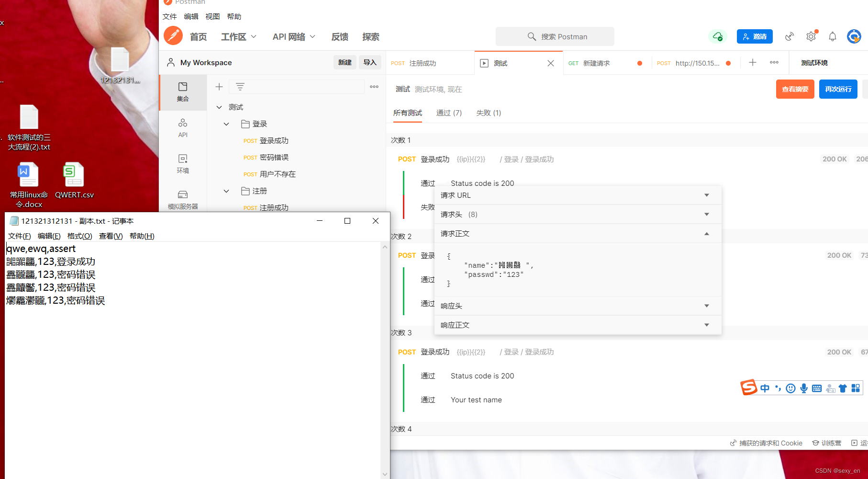Collapse the 请求正文 section
This screenshot has width=868, height=479.
pos(578,234)
